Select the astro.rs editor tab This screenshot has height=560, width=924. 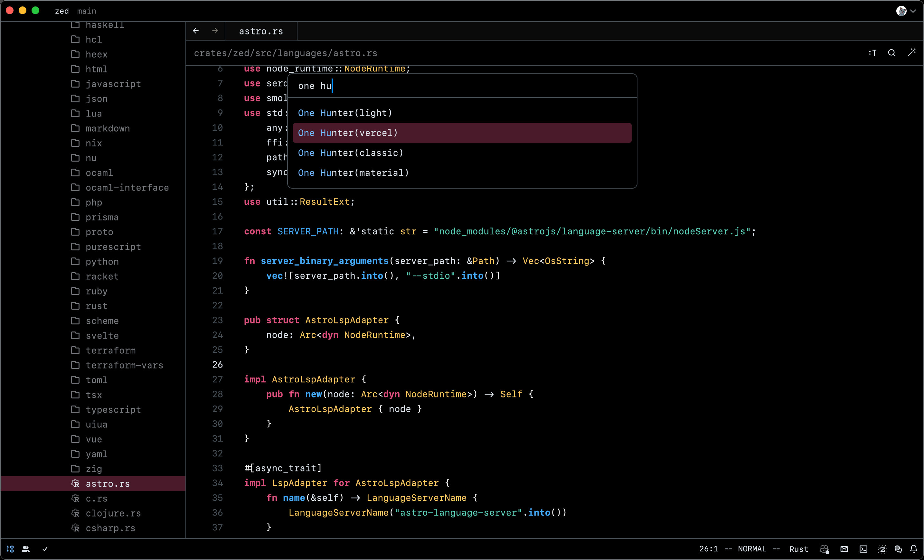pos(261,31)
